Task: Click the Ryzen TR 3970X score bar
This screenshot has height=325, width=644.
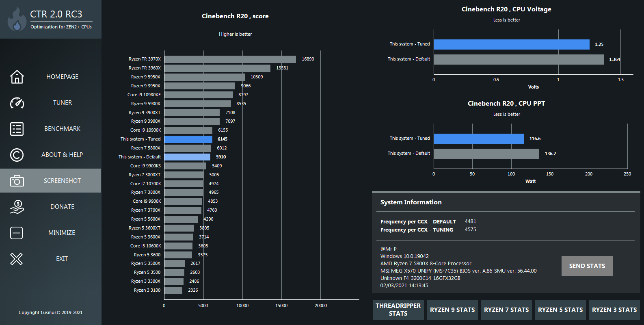Action: click(230, 59)
